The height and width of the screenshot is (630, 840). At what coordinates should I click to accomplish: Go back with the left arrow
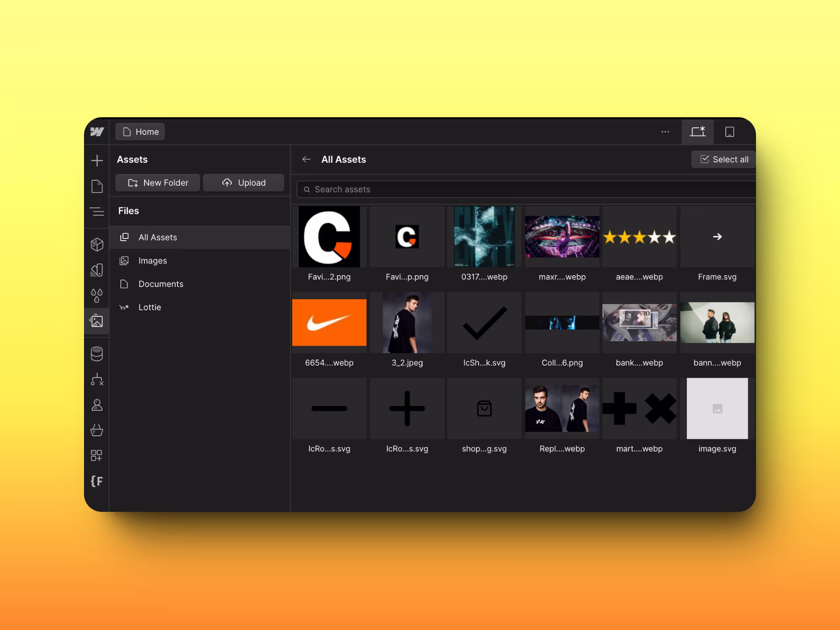point(306,159)
